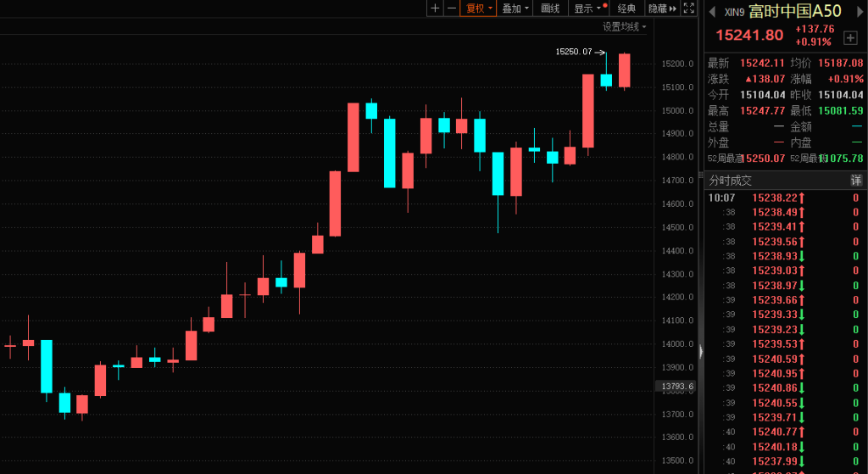The image size is (868, 474).
Task: Click the +137.76 change value
Action: [815, 29]
